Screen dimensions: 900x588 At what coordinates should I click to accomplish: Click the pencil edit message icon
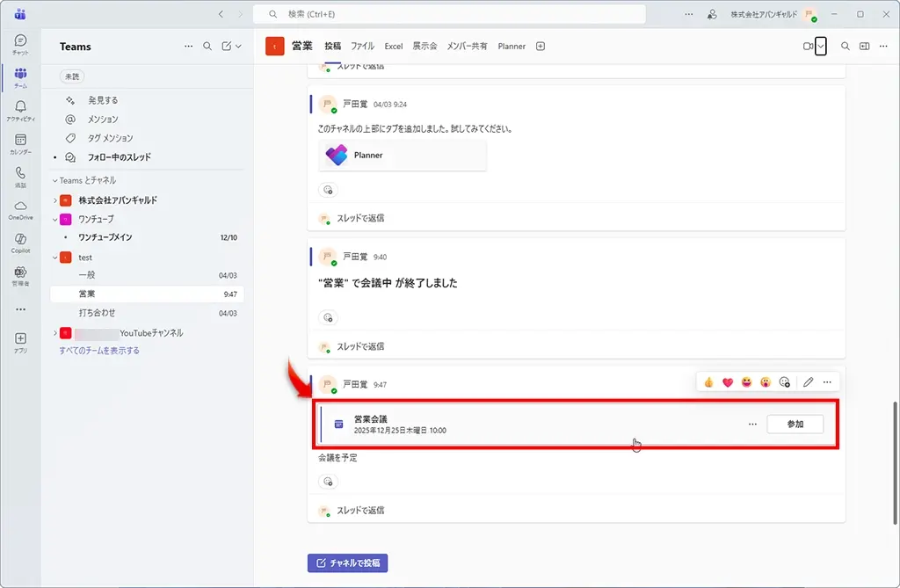coord(808,382)
